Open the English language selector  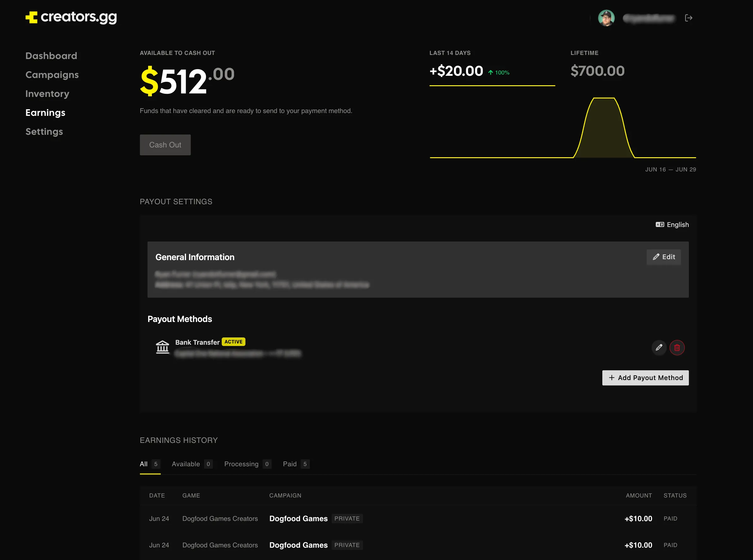pos(672,225)
